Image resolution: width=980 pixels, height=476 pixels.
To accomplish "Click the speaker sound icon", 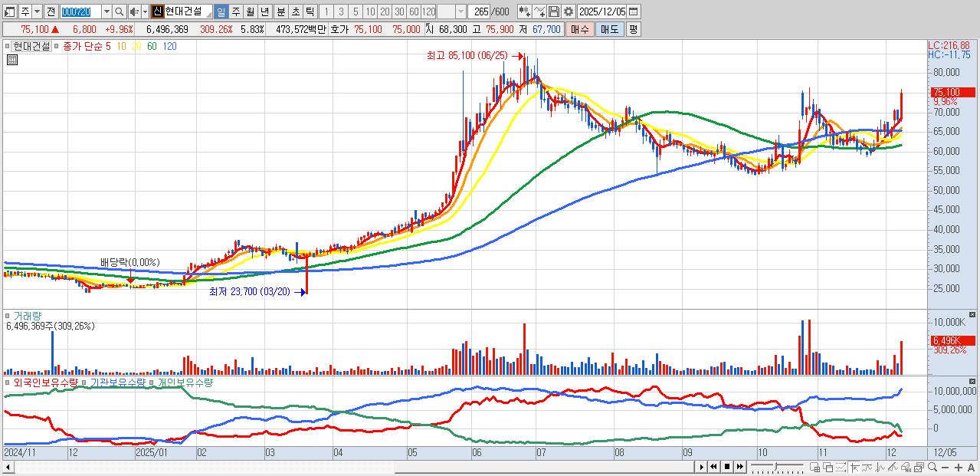I will (134, 11).
